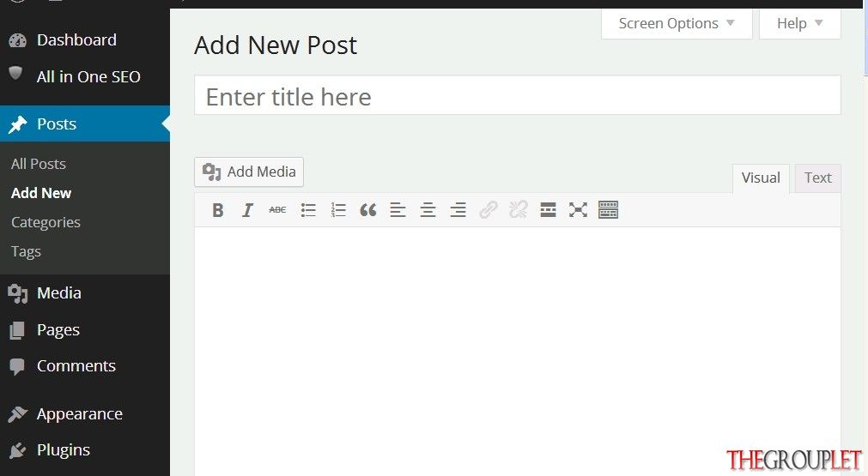This screenshot has height=476, width=868.
Task: Insert the Read More tag
Action: [548, 210]
